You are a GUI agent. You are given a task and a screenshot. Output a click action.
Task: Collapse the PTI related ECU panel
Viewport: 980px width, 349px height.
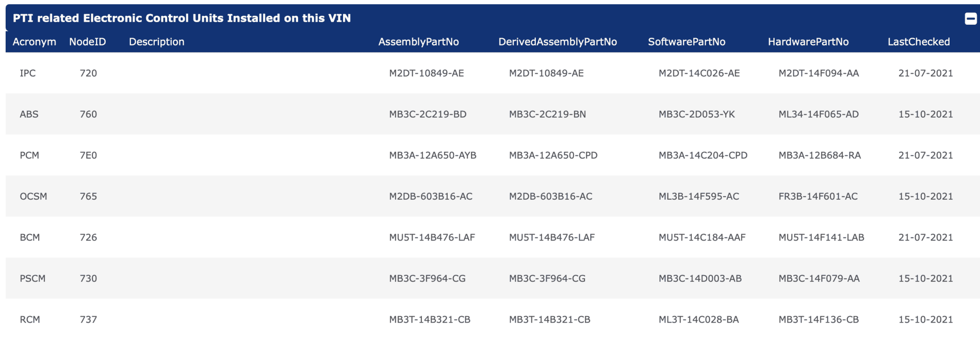coord(970,19)
